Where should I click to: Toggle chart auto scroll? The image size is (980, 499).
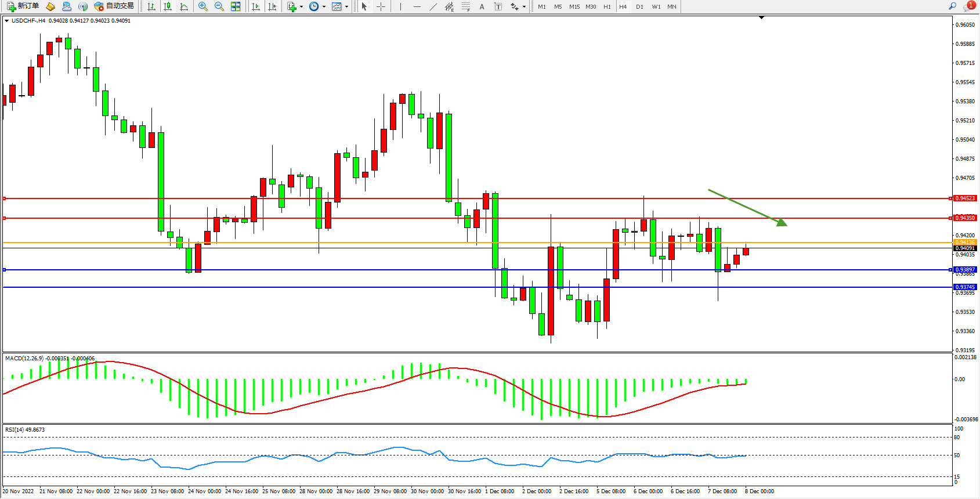coord(256,6)
